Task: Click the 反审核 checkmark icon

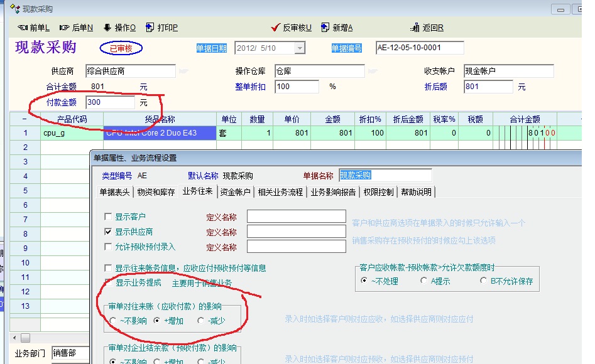Action: 275,28
